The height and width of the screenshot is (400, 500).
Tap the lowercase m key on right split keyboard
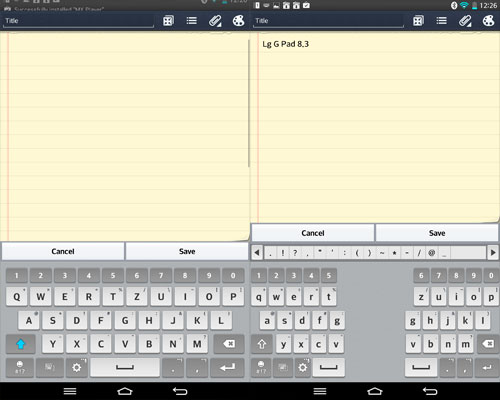[465, 344]
